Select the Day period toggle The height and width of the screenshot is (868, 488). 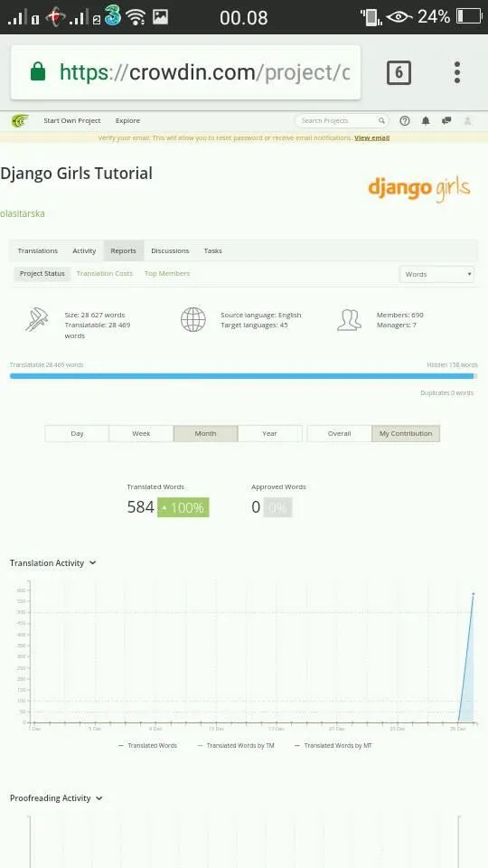pyautogui.click(x=77, y=433)
